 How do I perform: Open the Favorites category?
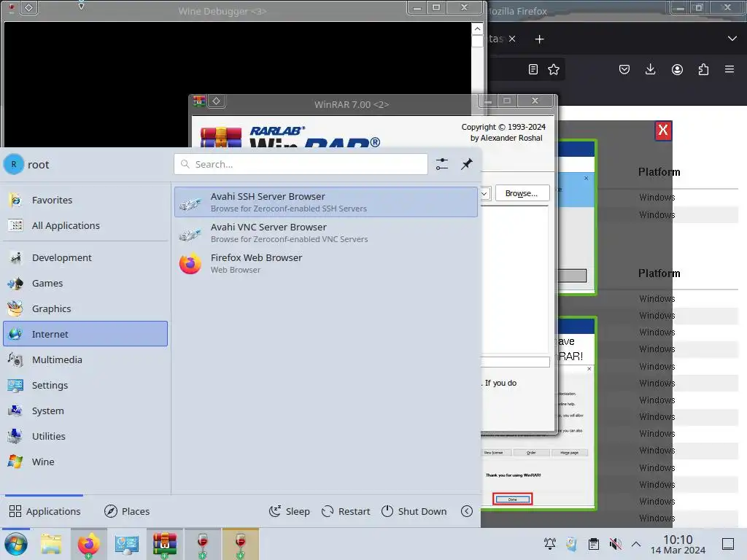pyautogui.click(x=85, y=200)
